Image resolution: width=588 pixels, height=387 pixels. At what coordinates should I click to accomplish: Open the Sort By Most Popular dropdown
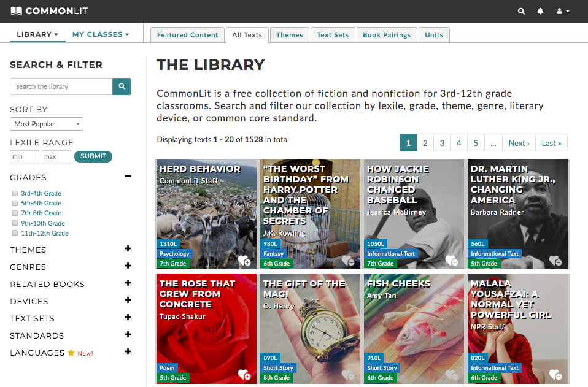point(47,124)
